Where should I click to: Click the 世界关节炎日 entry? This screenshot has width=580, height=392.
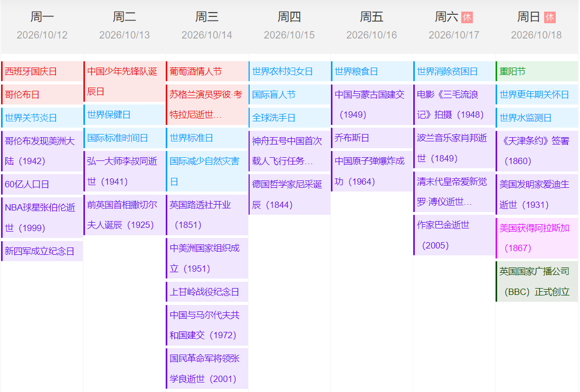42,118
